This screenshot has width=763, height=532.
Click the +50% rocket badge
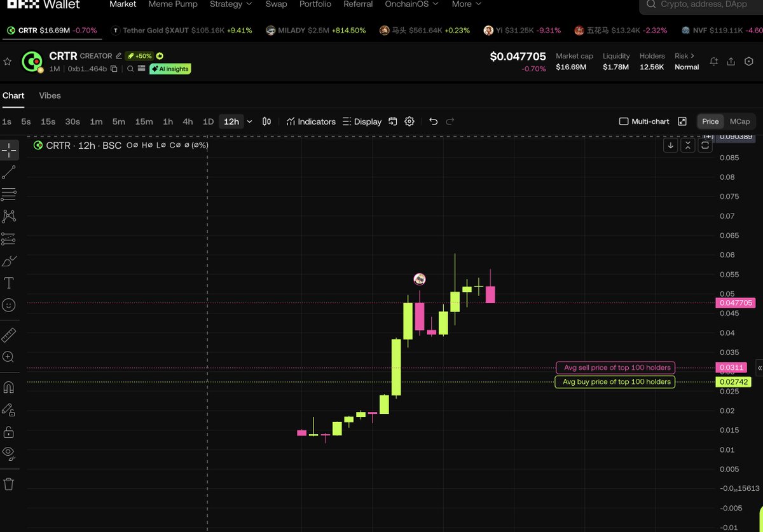pyautogui.click(x=139, y=56)
